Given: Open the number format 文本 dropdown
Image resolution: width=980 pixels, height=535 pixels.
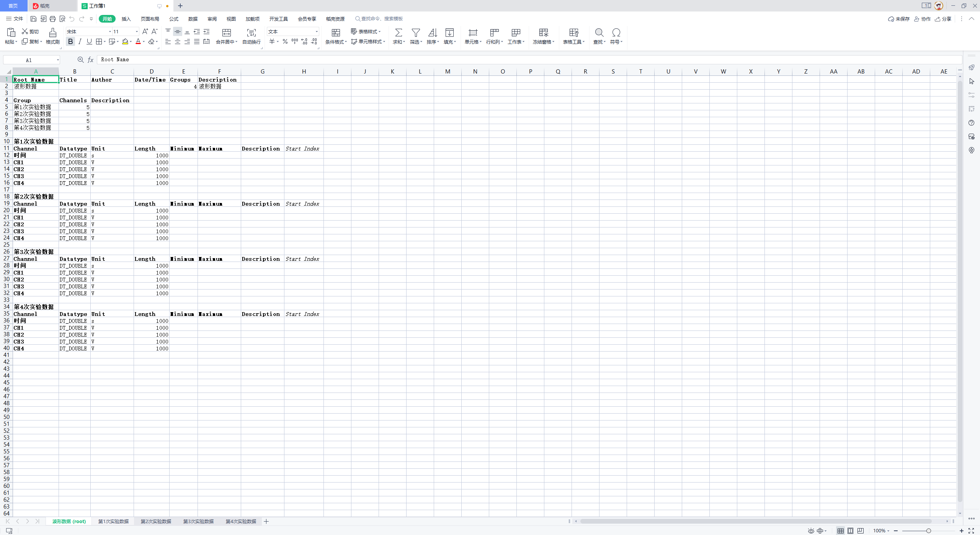Looking at the screenshot, I should point(317,32).
